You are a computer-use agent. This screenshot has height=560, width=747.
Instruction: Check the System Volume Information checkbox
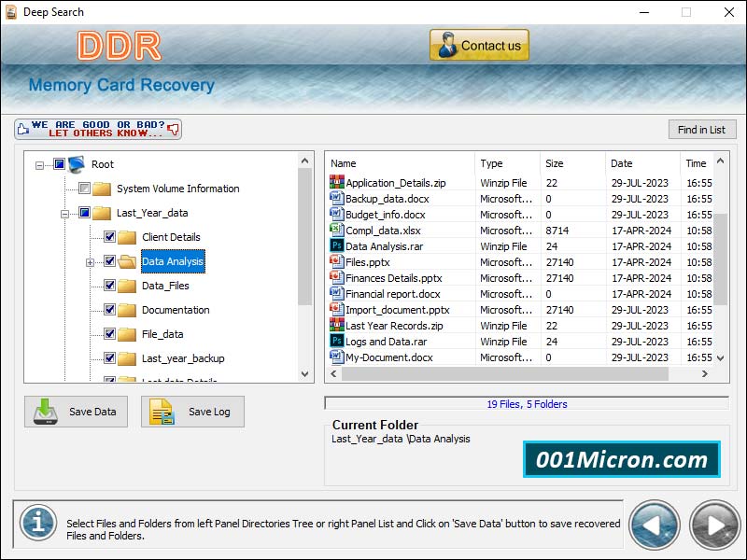click(x=84, y=189)
